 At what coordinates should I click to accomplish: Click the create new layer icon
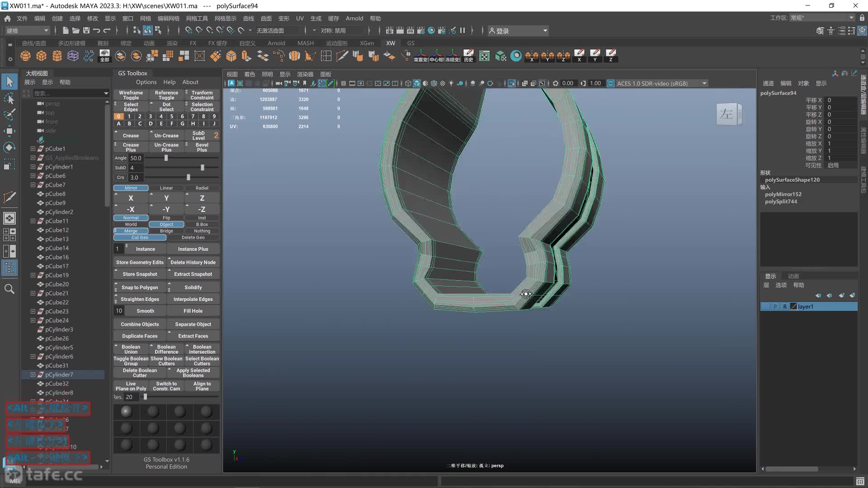(x=841, y=296)
